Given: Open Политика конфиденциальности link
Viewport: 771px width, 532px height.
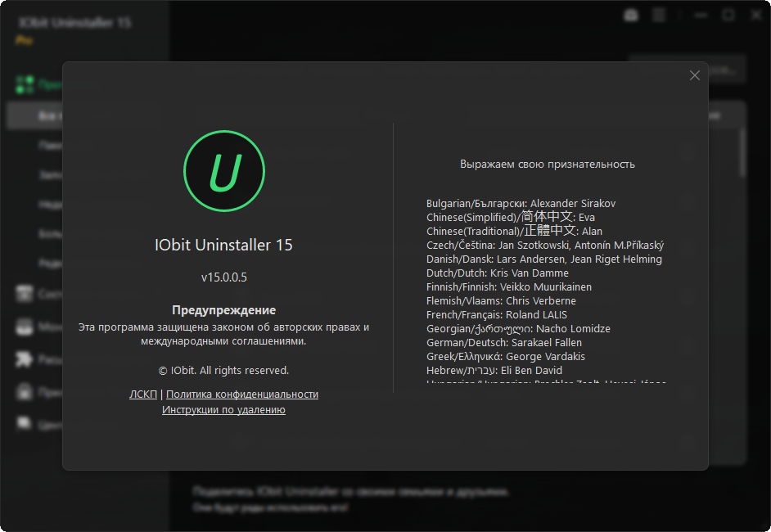Looking at the screenshot, I should [x=242, y=394].
